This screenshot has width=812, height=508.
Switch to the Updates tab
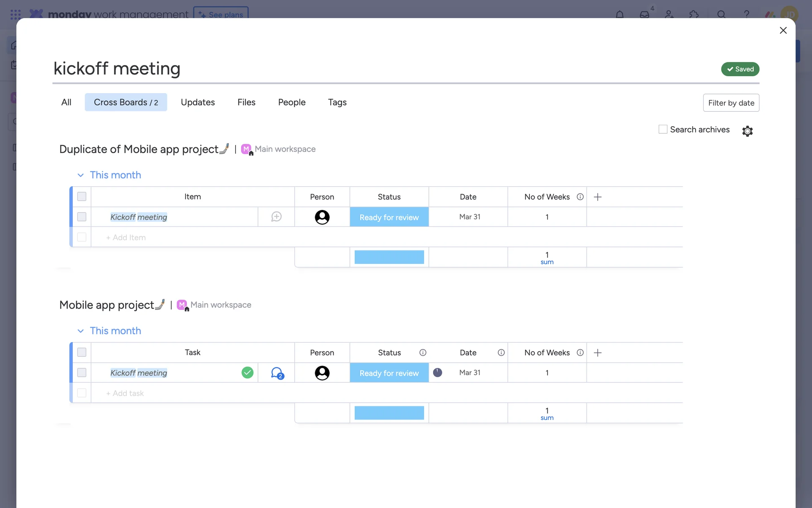(x=198, y=102)
